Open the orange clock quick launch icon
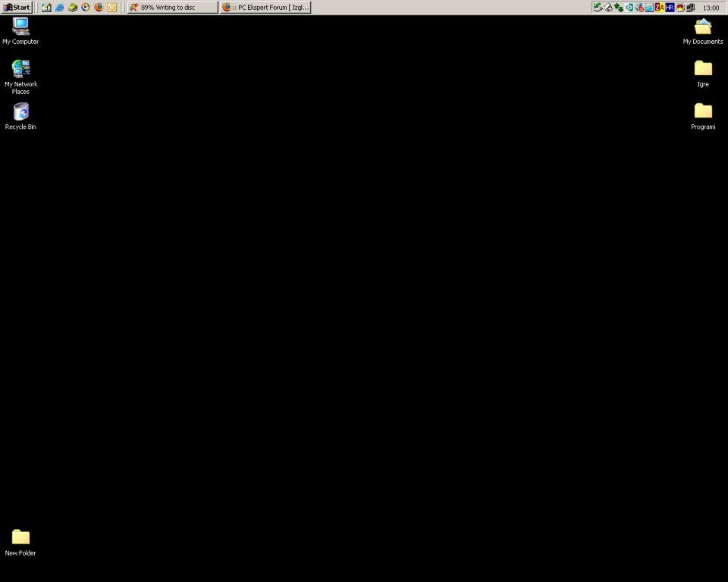Image resolution: width=728 pixels, height=582 pixels. coord(112,7)
